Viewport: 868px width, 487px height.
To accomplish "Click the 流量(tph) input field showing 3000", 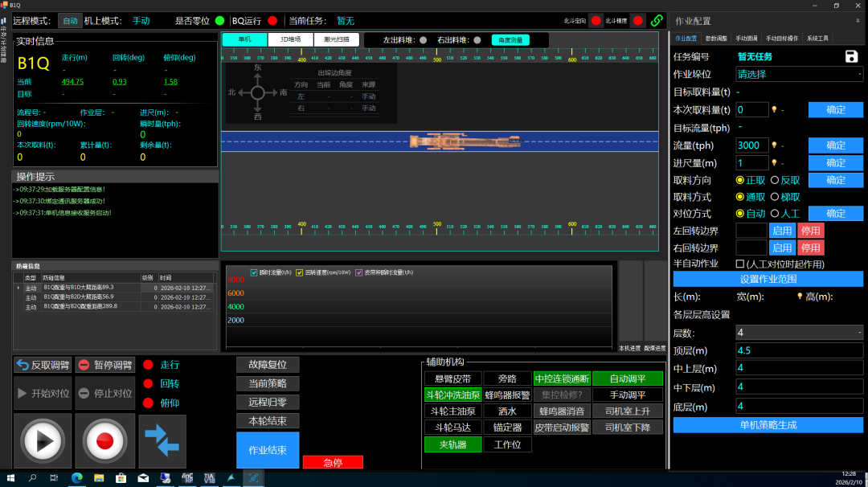I will pyautogui.click(x=751, y=145).
